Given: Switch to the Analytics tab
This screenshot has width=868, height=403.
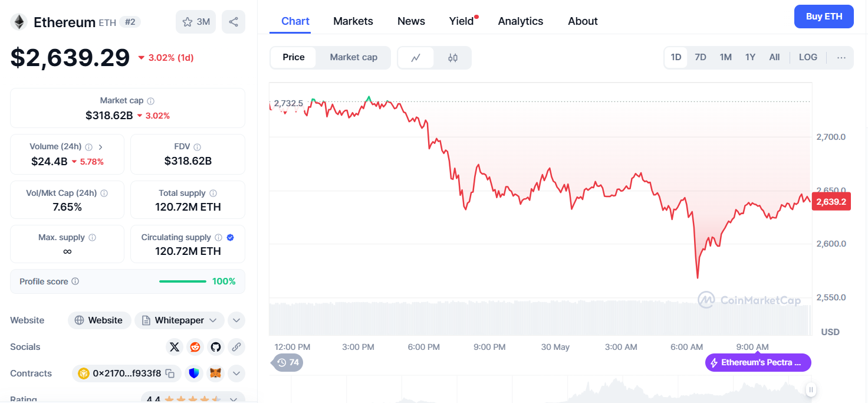Looking at the screenshot, I should 521,21.
